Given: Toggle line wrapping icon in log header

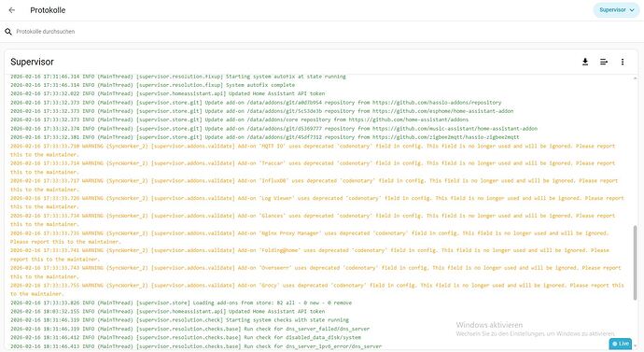Looking at the screenshot, I should (604, 62).
